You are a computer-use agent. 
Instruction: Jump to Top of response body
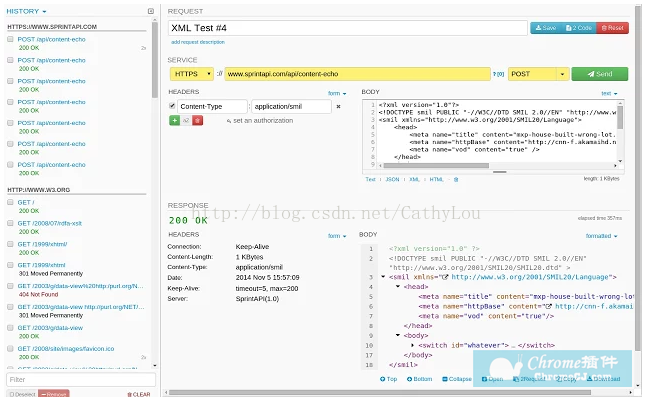(x=388, y=379)
